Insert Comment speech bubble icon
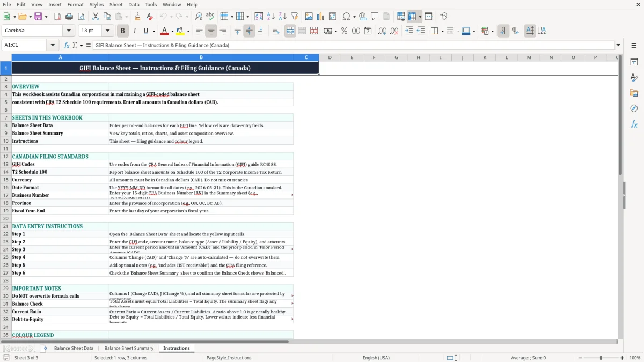The image size is (644, 362). click(375, 17)
